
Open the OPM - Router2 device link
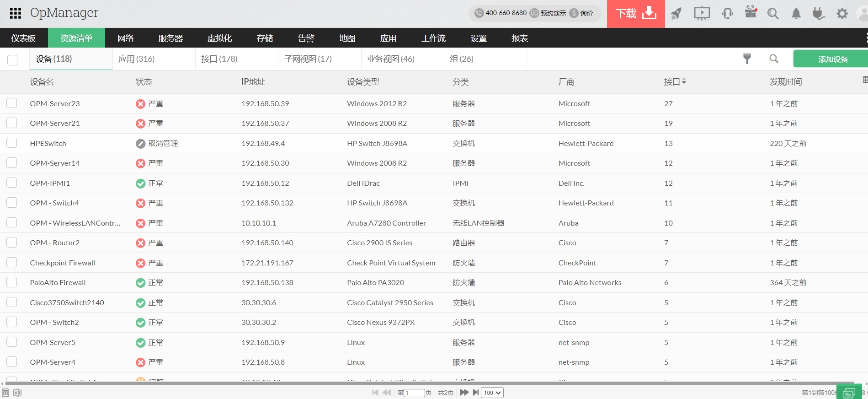tap(55, 243)
